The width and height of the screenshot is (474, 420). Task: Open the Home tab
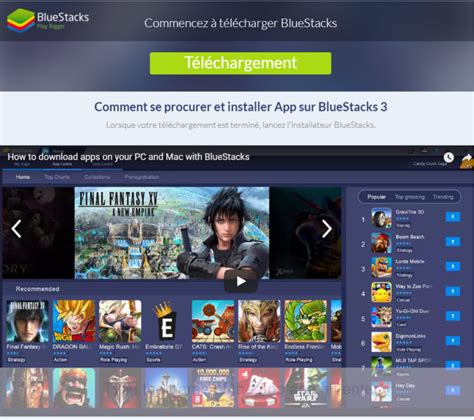pos(23,177)
